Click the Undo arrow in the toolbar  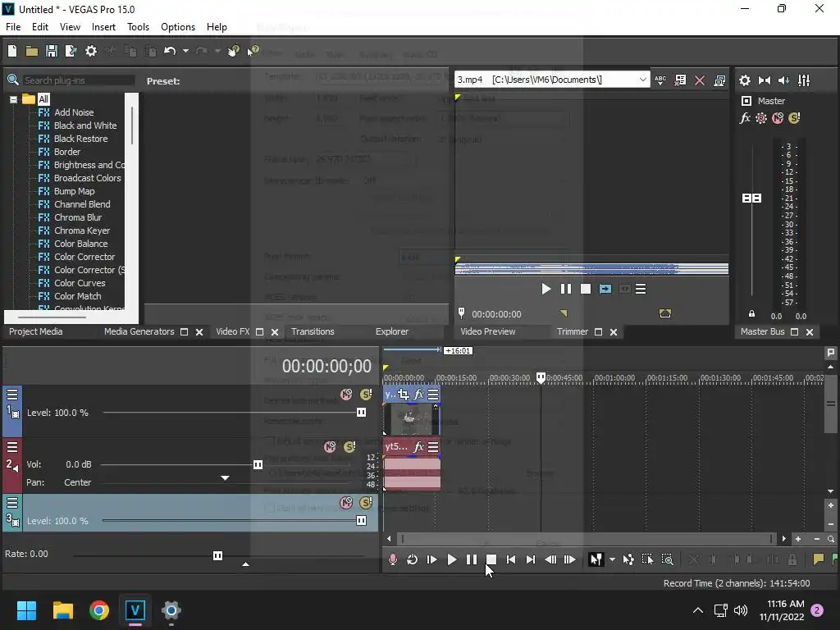click(x=170, y=51)
